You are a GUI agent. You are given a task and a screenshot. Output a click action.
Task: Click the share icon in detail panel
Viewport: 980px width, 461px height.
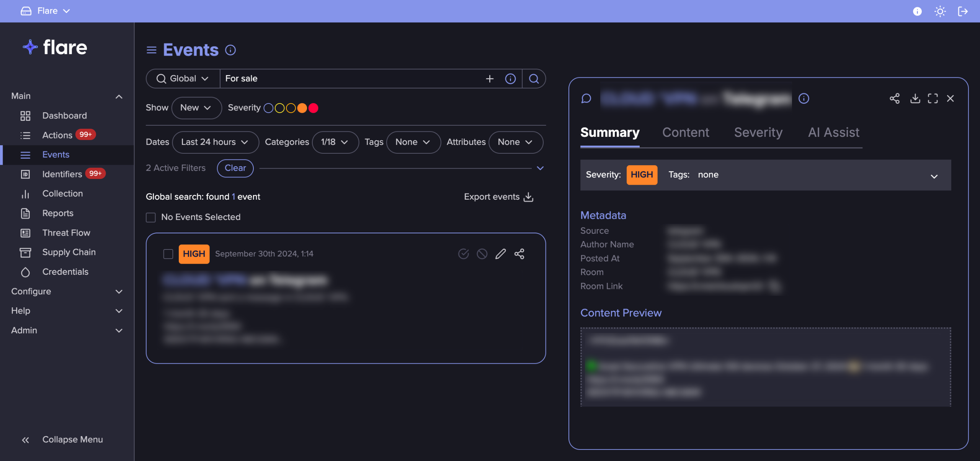[894, 98]
